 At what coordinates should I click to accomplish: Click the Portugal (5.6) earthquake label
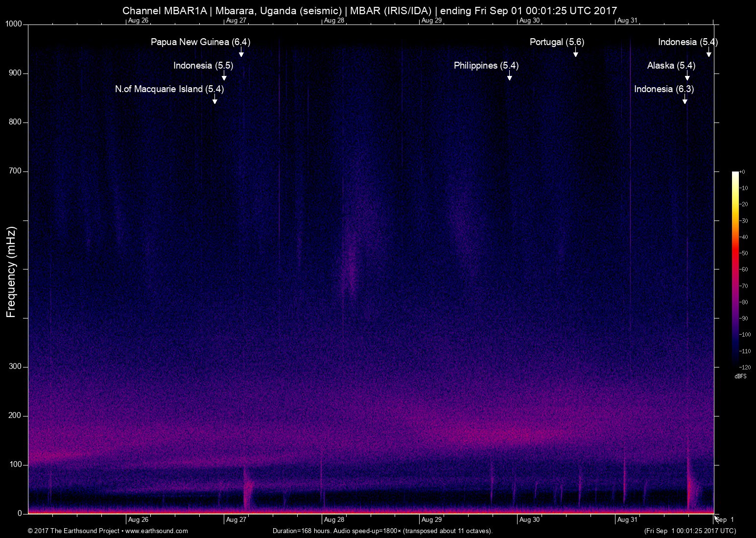(557, 42)
